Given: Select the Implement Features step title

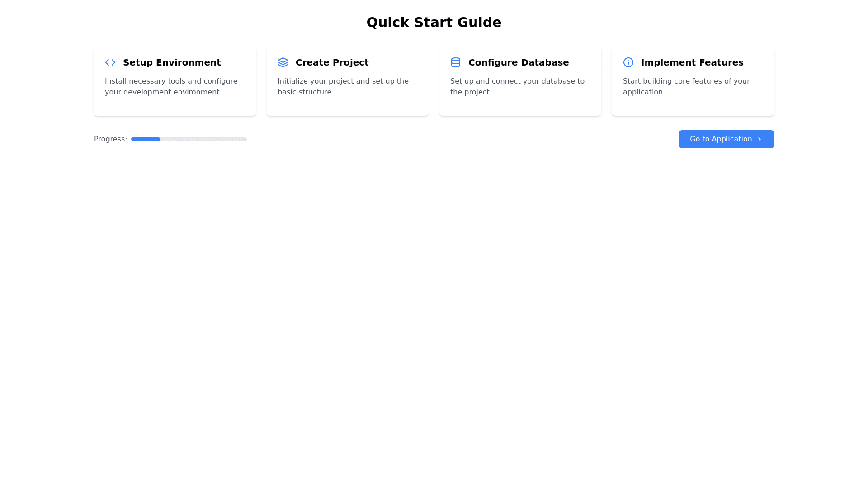Looking at the screenshot, I should point(692,62).
